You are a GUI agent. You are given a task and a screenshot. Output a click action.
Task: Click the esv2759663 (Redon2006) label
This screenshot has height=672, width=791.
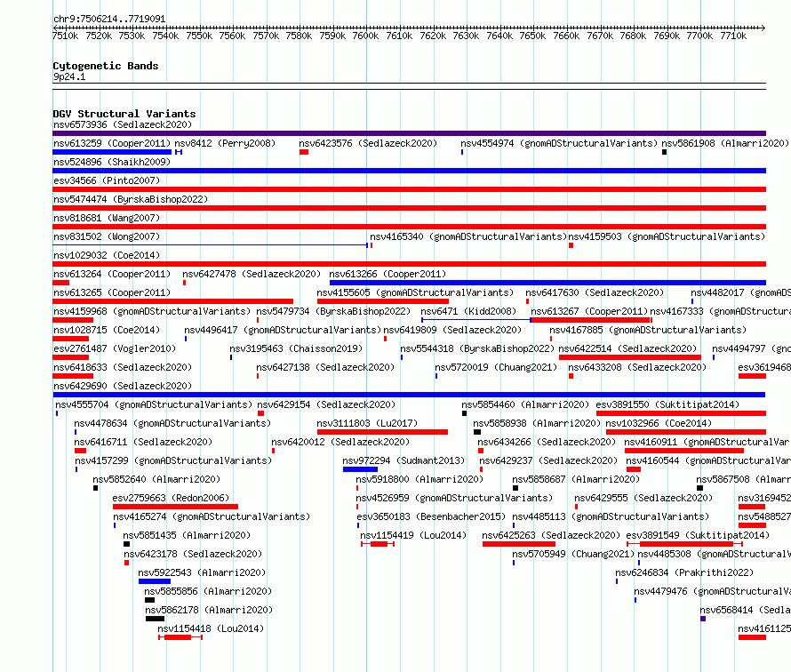pos(171,498)
